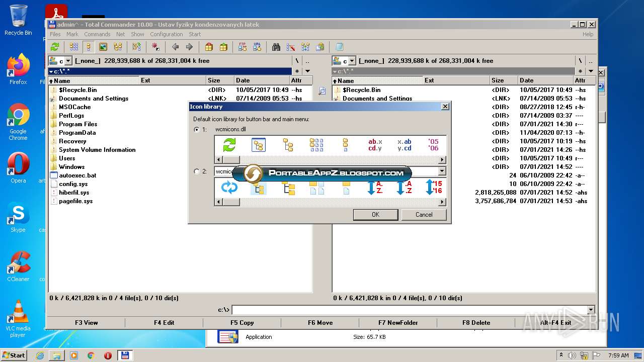Viewport: 644px width, 362px height.
Task: Open the Help menu
Action: pos(588,34)
